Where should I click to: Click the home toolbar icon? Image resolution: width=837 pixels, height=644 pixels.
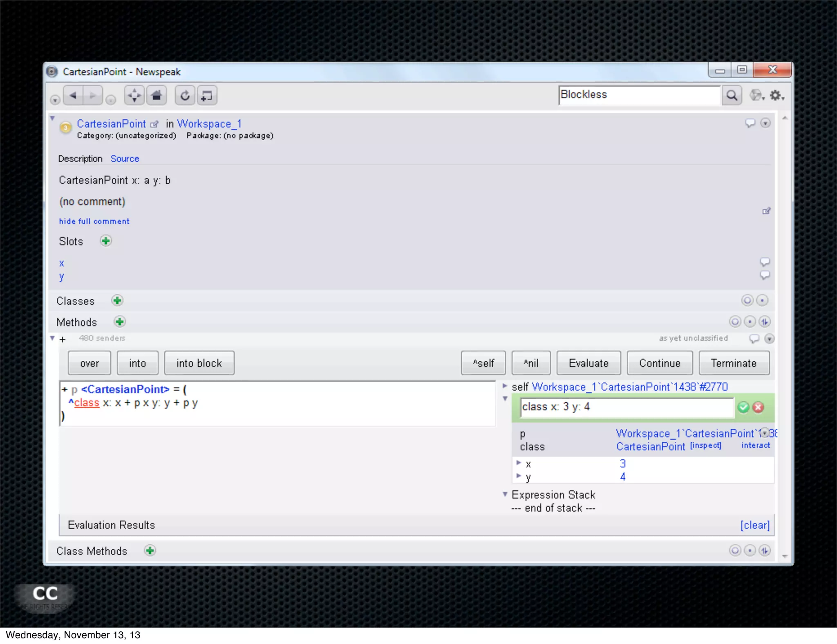tap(157, 96)
